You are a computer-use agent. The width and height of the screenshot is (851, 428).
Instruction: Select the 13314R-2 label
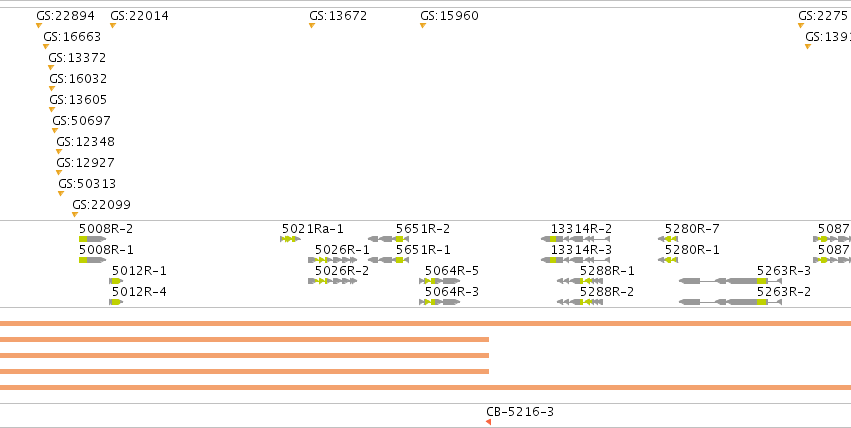pos(581,229)
